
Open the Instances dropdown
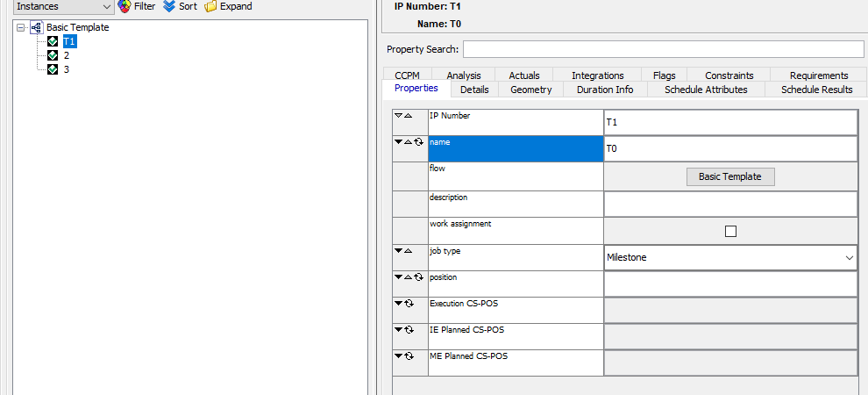point(63,6)
